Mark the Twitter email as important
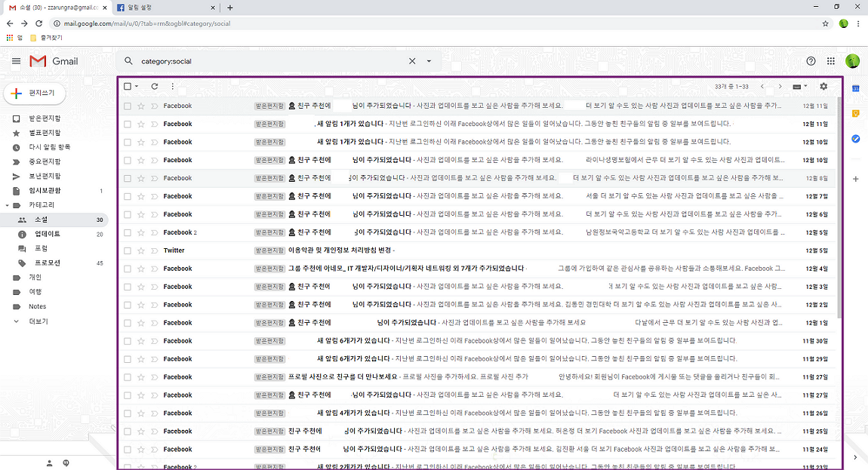The width and height of the screenshot is (868, 470). tap(154, 250)
